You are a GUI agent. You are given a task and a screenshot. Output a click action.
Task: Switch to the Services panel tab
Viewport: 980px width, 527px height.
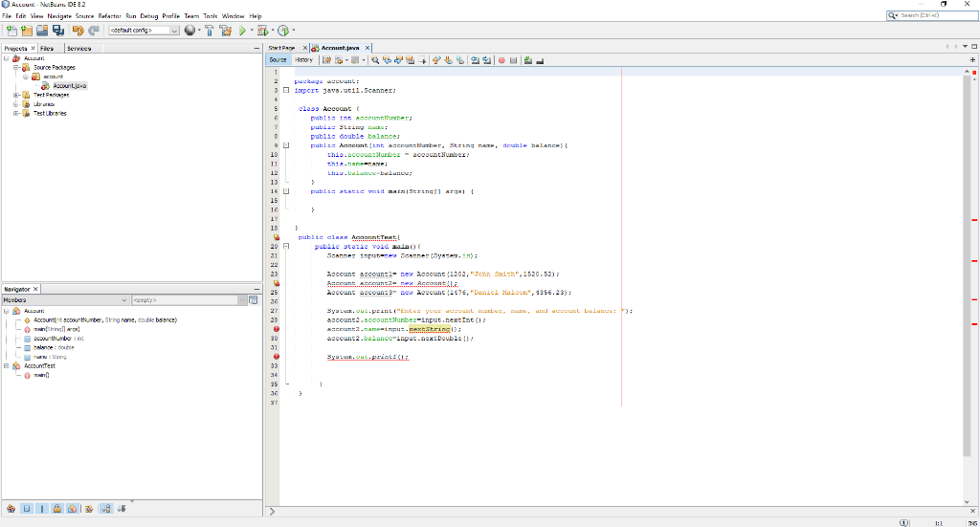point(79,47)
